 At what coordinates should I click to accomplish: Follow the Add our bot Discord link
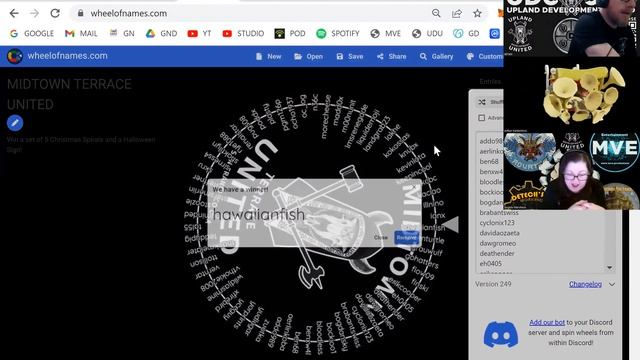pos(547,322)
